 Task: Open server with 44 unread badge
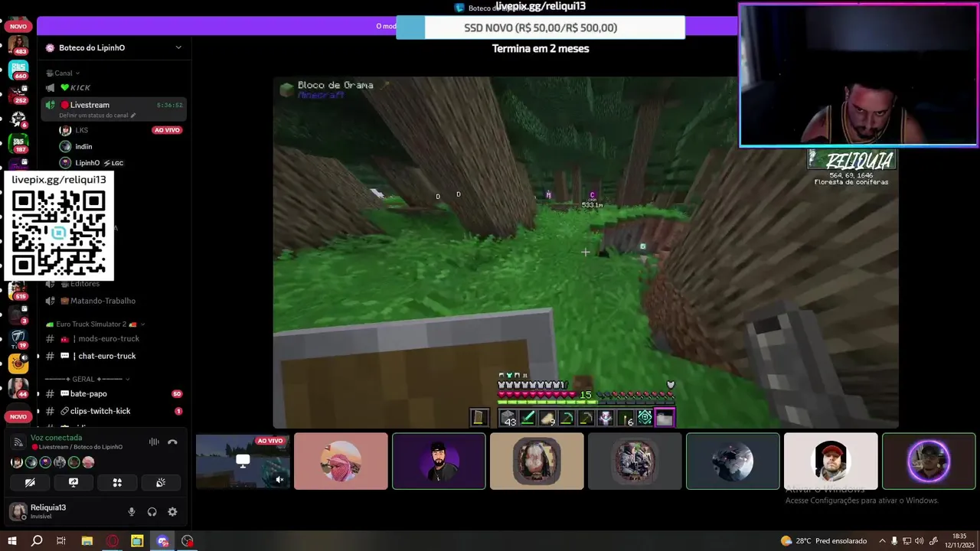click(18, 388)
